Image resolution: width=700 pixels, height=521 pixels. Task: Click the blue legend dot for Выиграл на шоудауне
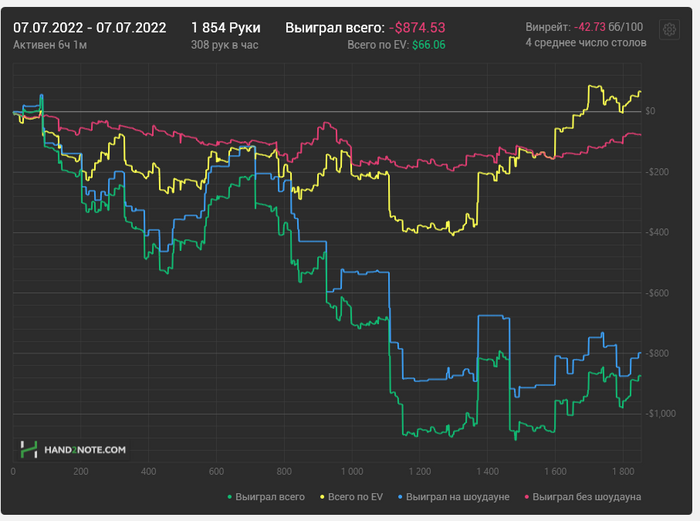(x=400, y=497)
